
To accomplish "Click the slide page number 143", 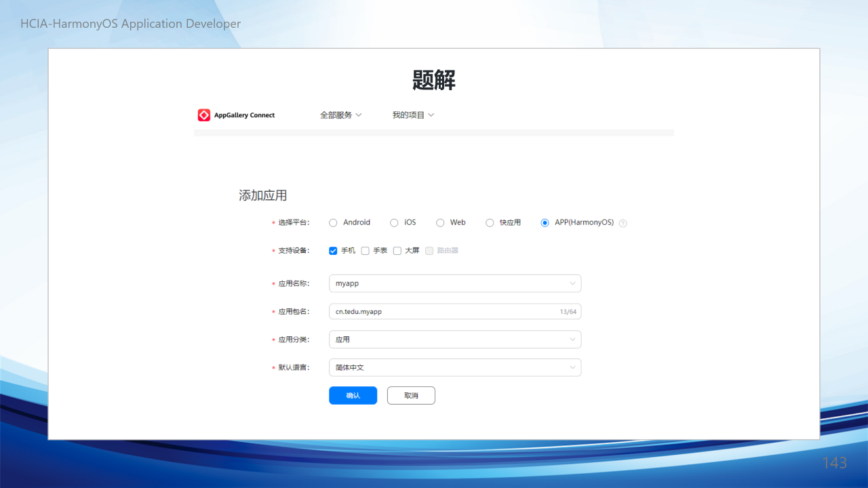I will click(x=835, y=462).
